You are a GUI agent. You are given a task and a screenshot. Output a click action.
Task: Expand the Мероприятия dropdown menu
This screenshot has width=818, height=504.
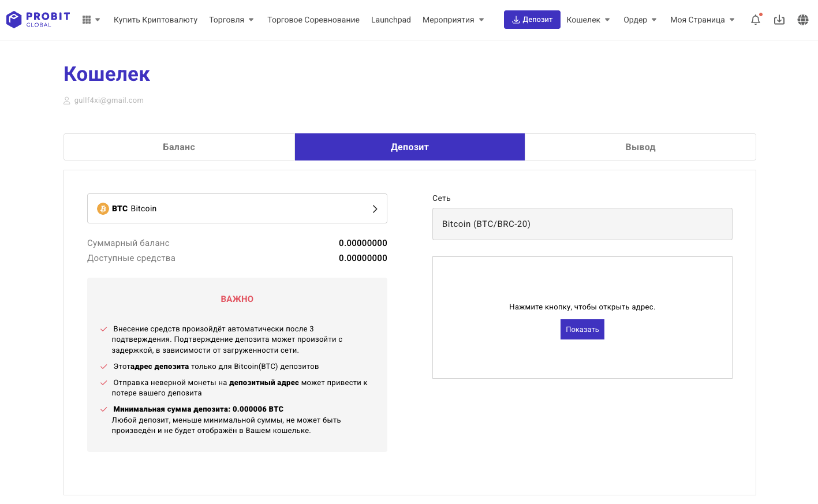click(x=453, y=20)
